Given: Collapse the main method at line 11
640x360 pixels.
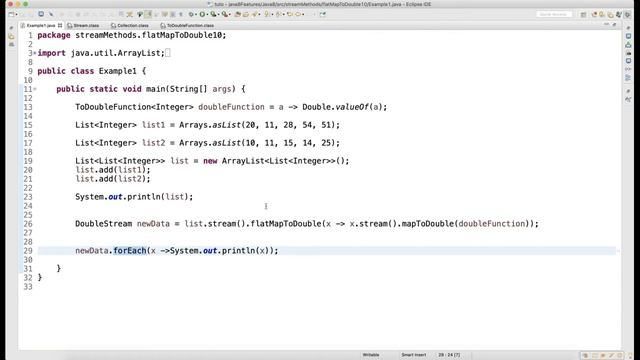Looking at the screenshot, I should (x=35, y=89).
